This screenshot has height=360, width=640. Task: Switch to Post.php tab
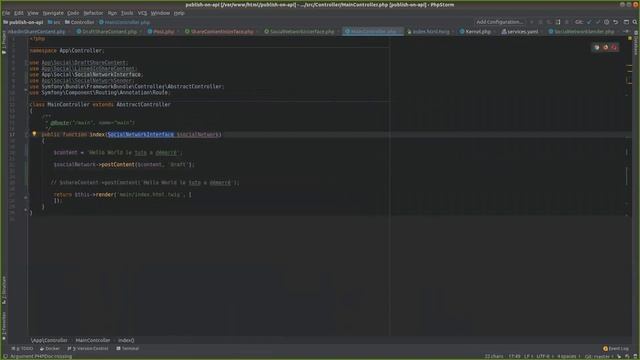[163, 31]
